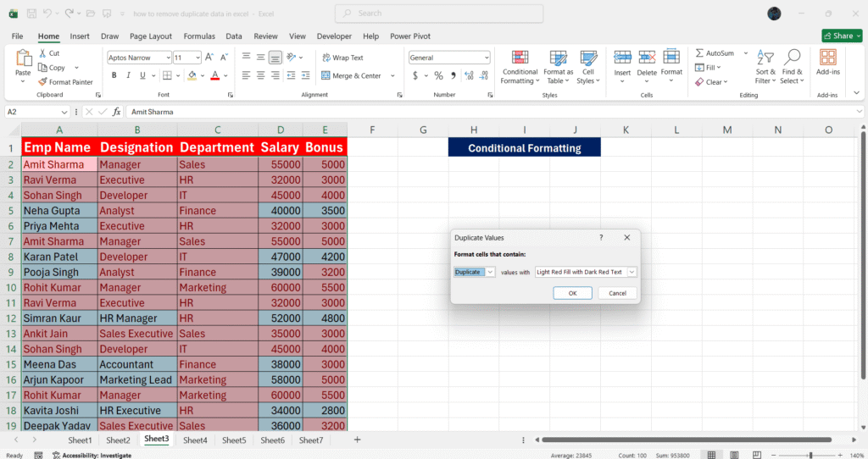This screenshot has width=868, height=459.
Task: Open Duplicate/Unique dropdown in dialog
Action: tap(490, 272)
